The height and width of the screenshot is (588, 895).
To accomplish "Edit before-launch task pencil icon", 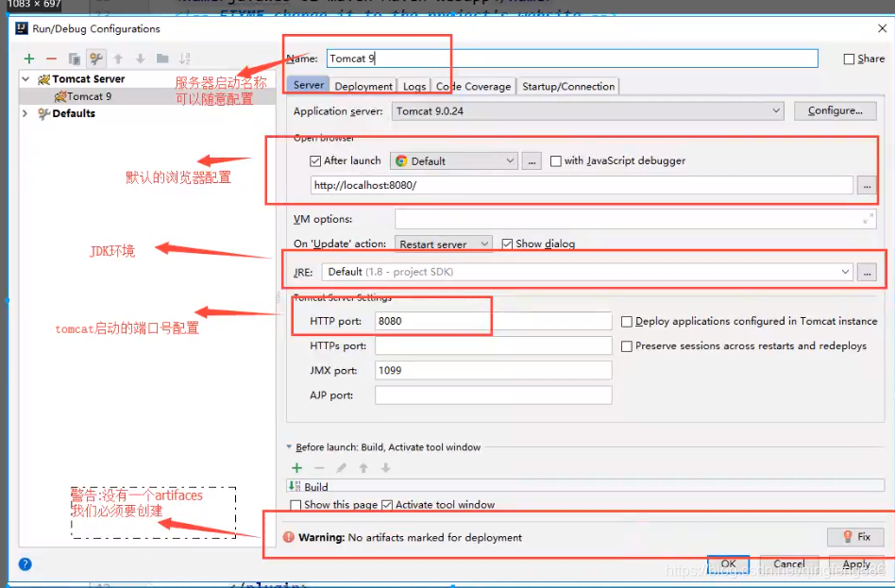I will (342, 468).
